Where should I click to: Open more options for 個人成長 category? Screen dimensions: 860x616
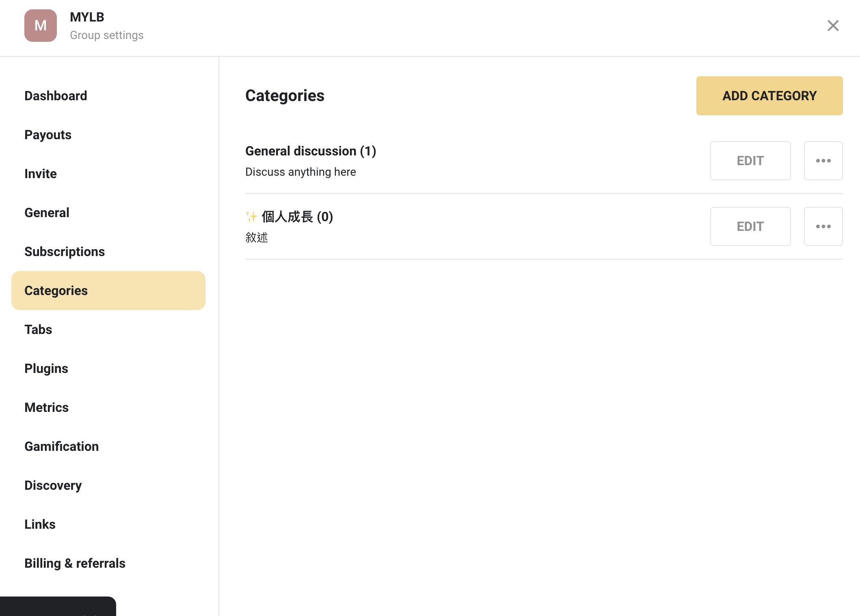pos(823,226)
